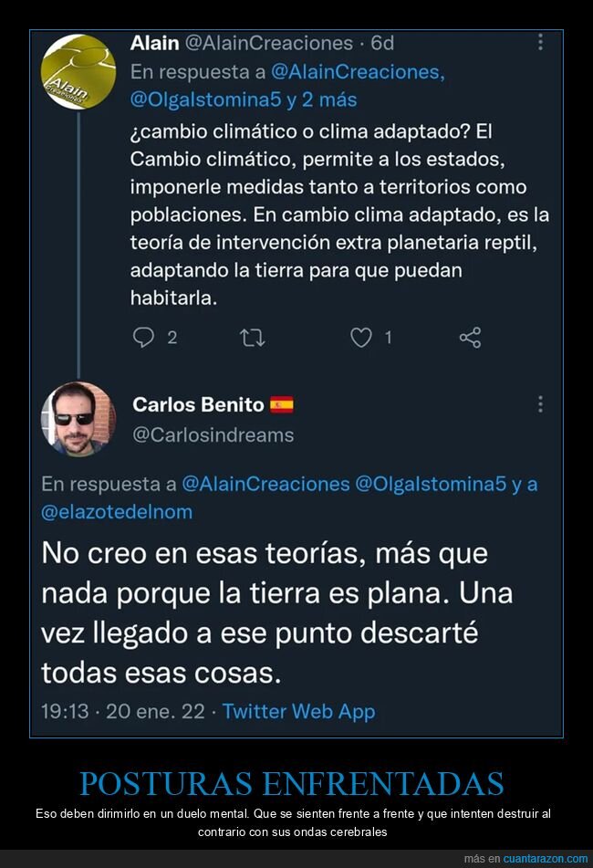Click the heart icon to like the tweet
593x868 pixels.
(x=363, y=337)
